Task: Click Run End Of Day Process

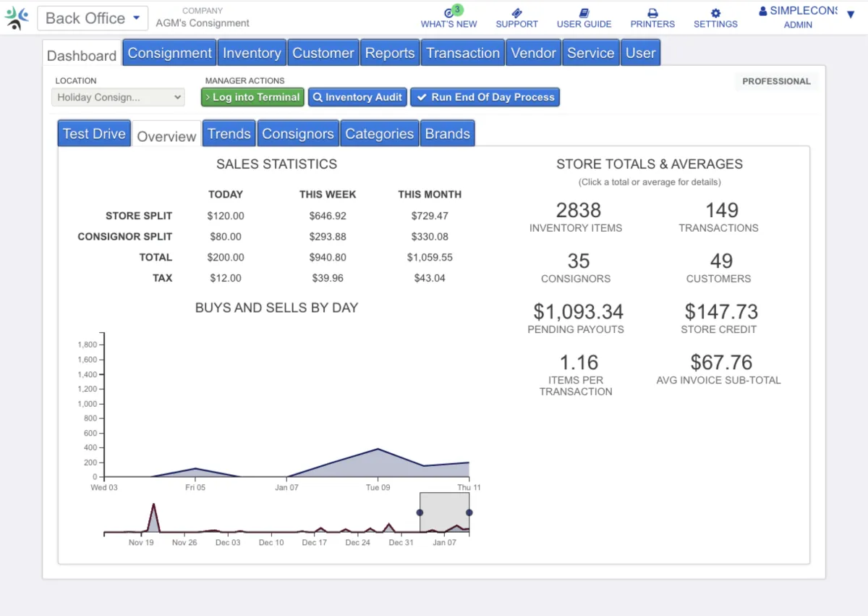Action: [x=485, y=97]
